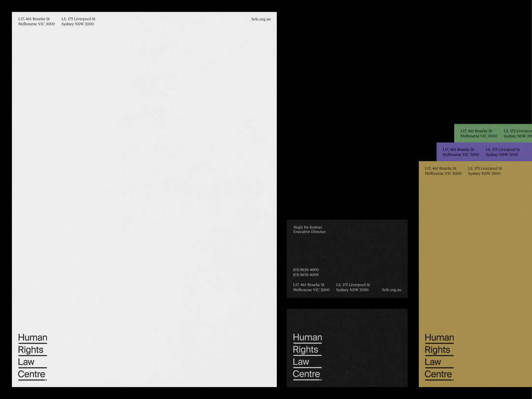532x399 pixels.
Task: Click 'Sydney NSW 2000' on the white letterhead
Action: click(78, 24)
